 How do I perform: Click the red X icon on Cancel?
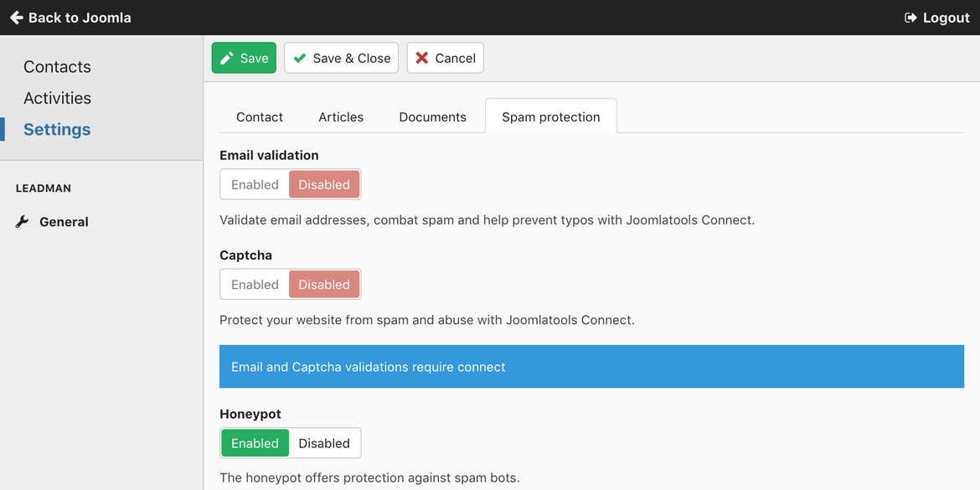click(422, 58)
